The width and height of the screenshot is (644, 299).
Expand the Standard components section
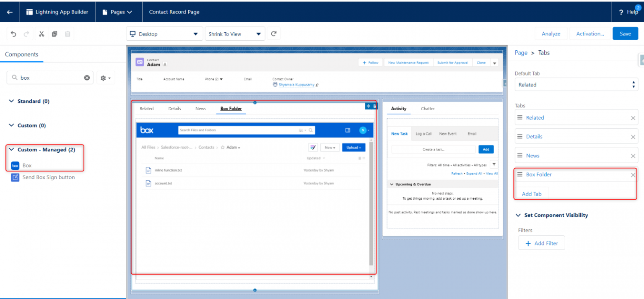click(11, 101)
